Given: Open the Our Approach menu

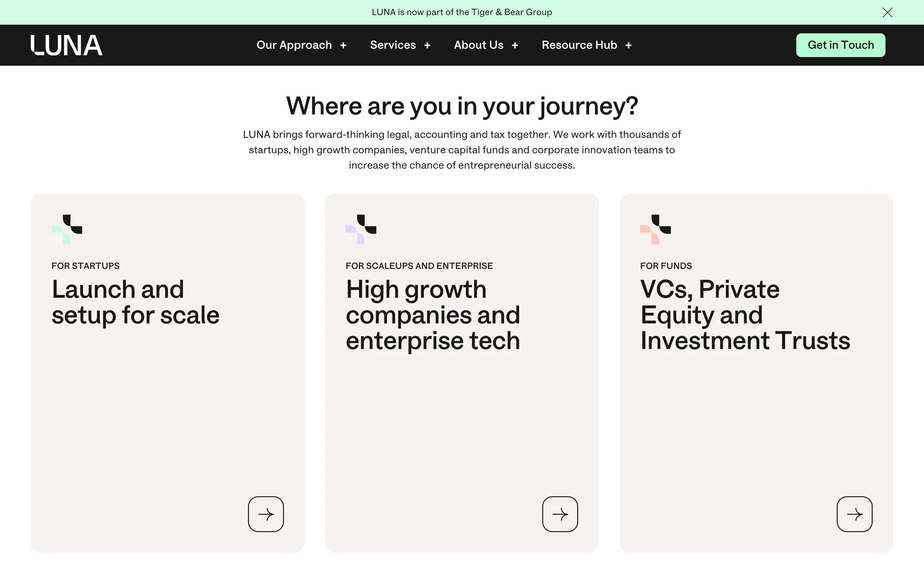Looking at the screenshot, I should click(294, 45).
